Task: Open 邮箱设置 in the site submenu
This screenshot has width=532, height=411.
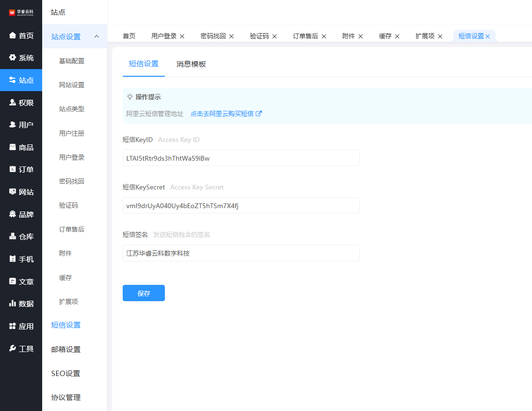Action: coord(66,349)
